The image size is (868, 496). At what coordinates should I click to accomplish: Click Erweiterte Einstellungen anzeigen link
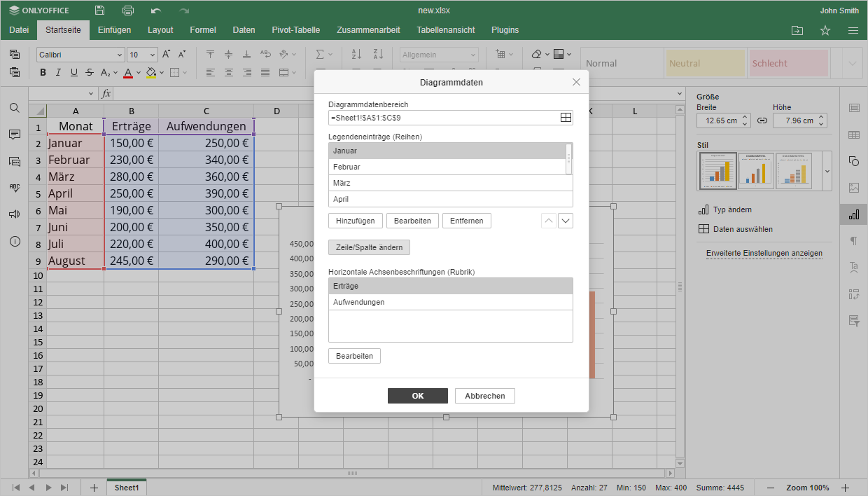coord(764,253)
